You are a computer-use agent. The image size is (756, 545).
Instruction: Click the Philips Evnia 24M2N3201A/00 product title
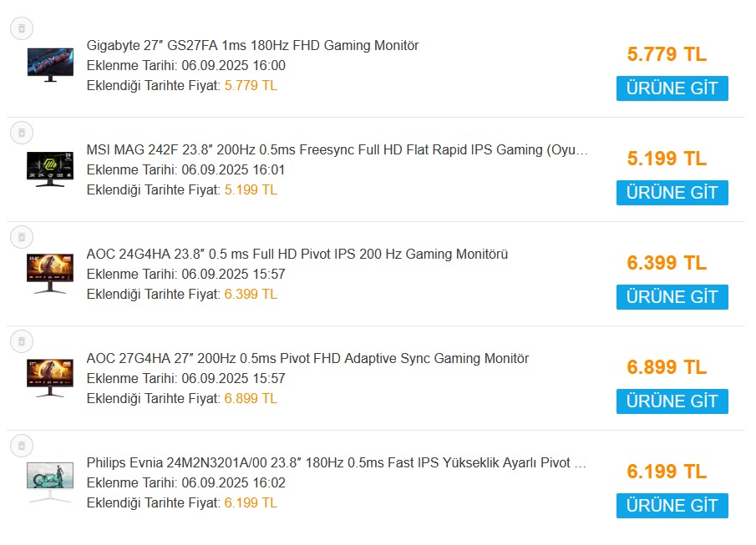coord(336,463)
